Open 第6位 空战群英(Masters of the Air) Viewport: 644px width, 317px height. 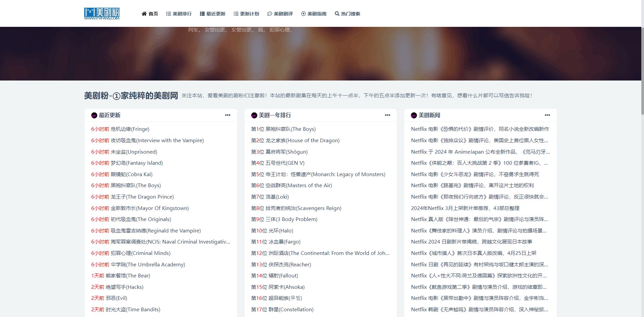[x=291, y=186]
